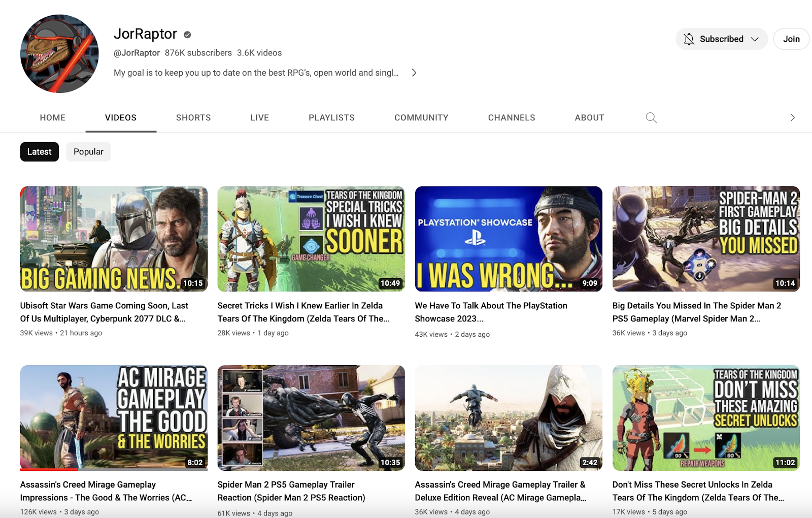Click Assassin's Creed Mirage Gameplay Impressions title
Viewport: 812px width, 518px height.
pos(106,492)
